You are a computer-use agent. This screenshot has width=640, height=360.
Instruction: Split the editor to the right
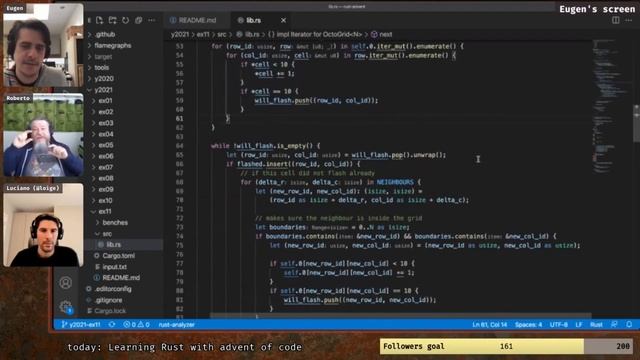click(x=616, y=20)
